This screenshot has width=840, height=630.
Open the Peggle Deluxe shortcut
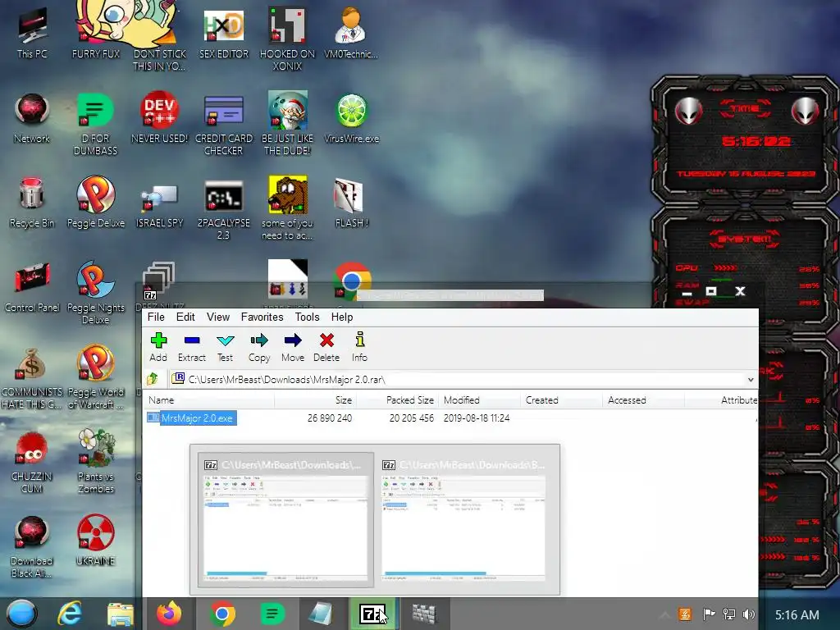click(x=96, y=203)
